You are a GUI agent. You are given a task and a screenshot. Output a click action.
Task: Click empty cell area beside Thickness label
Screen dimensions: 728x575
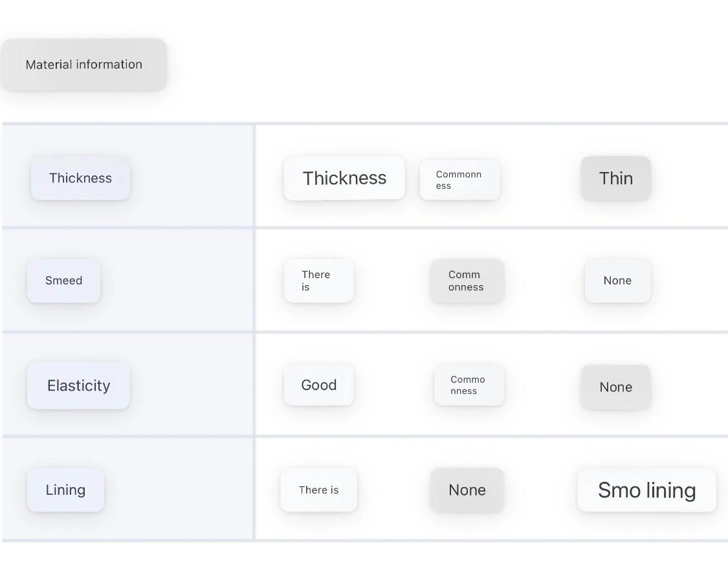tap(194, 178)
